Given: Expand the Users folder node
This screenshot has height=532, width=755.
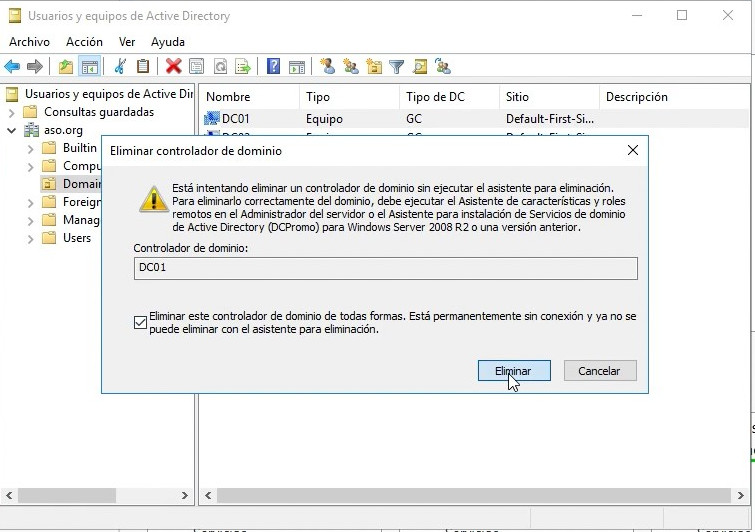Looking at the screenshot, I should [x=31, y=238].
